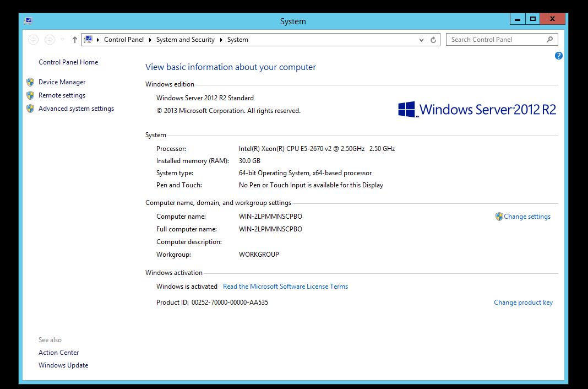Click the System icon in title bar
This screenshot has width=588, height=389.
click(x=28, y=21)
